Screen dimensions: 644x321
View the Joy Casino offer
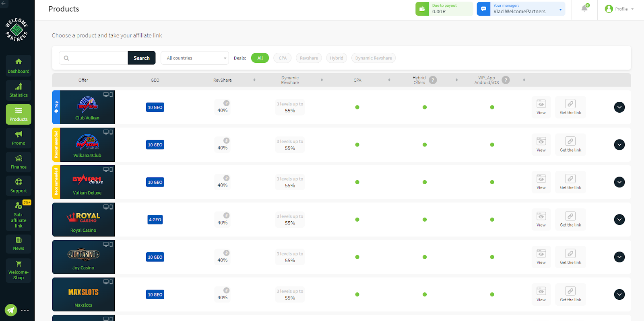[x=541, y=257]
